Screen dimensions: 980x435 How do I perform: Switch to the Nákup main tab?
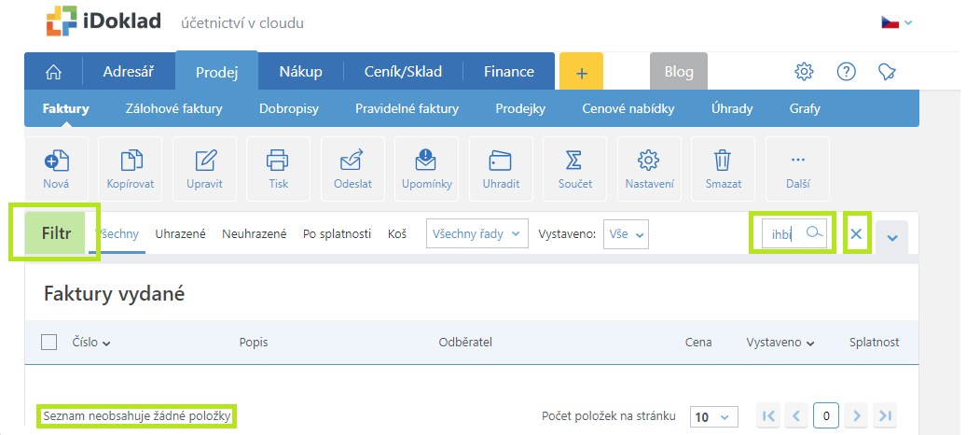point(300,71)
